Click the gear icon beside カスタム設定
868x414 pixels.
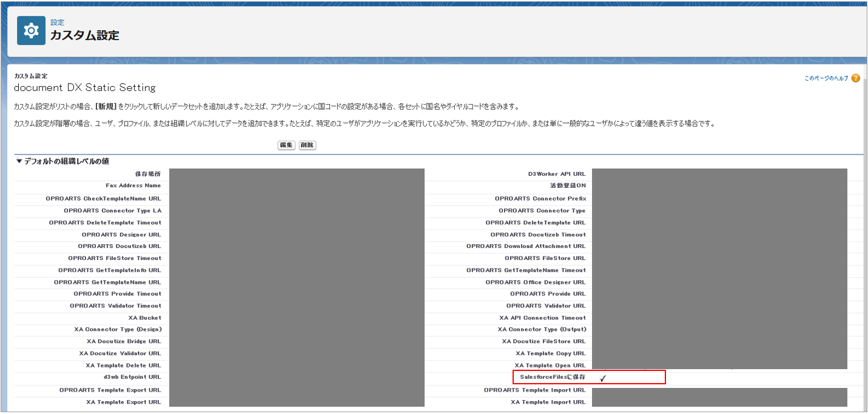pyautogui.click(x=31, y=30)
